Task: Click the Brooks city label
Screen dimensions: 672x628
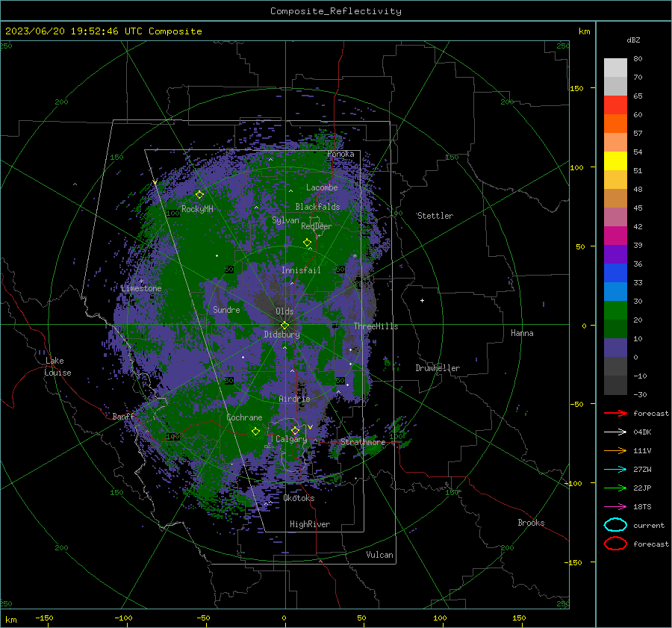Action: point(531,523)
